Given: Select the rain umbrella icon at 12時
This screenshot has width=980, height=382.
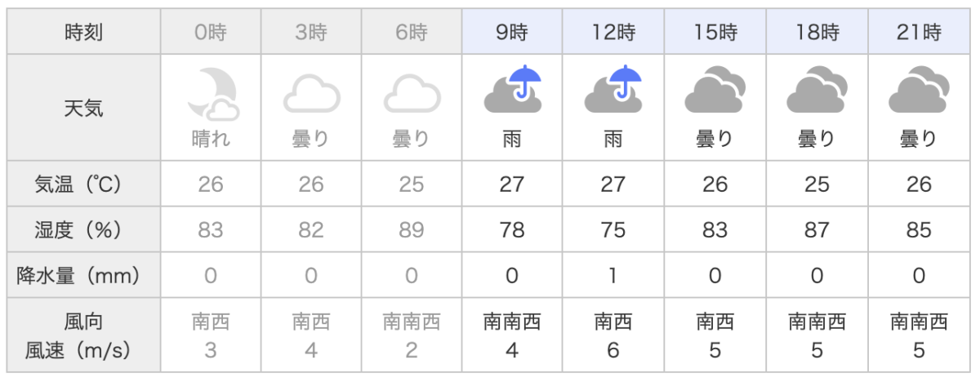Looking at the screenshot, I should [x=613, y=89].
